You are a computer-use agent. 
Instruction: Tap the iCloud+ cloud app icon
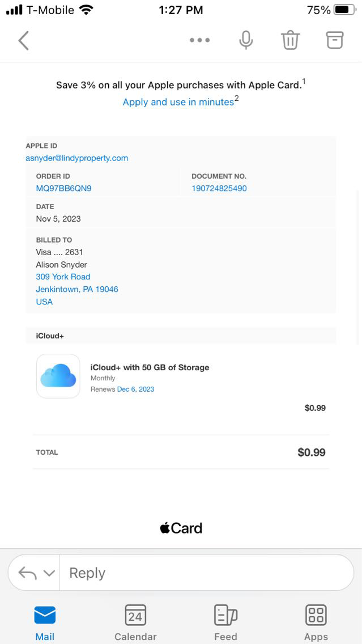(x=58, y=376)
